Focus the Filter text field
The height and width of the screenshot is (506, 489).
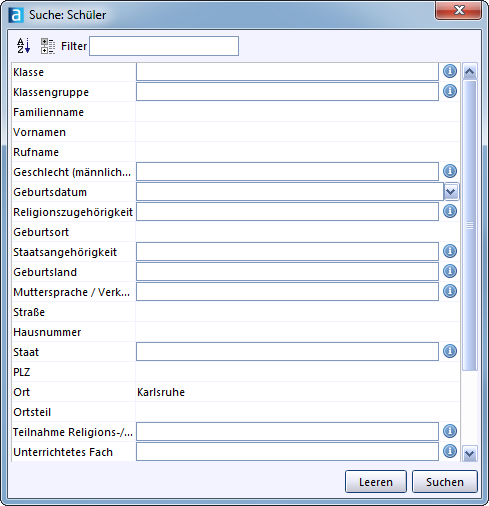pos(164,46)
